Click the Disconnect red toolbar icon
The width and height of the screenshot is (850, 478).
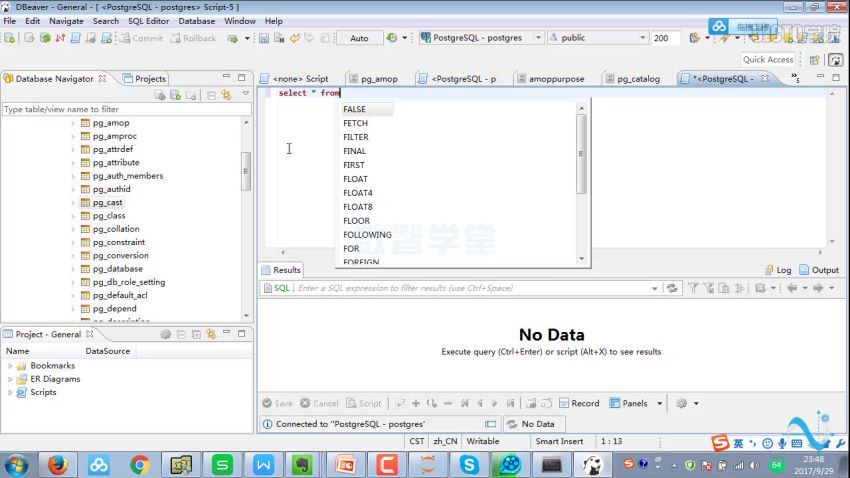click(60, 38)
